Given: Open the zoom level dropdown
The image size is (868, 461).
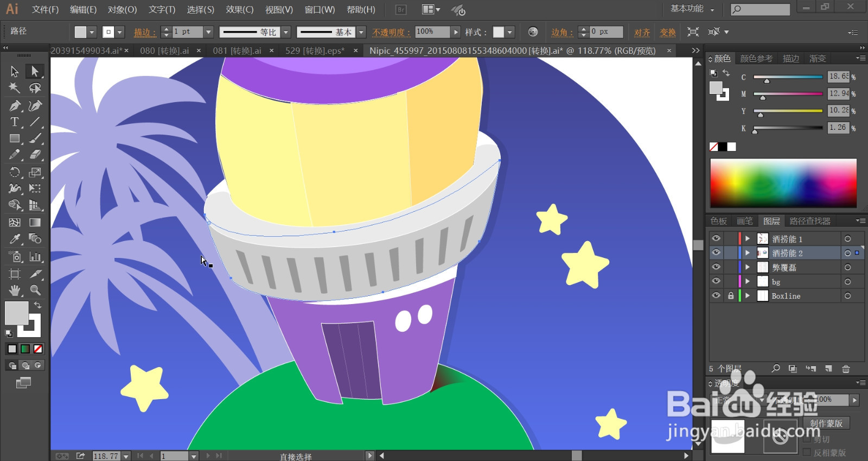Looking at the screenshot, I should click(126, 456).
